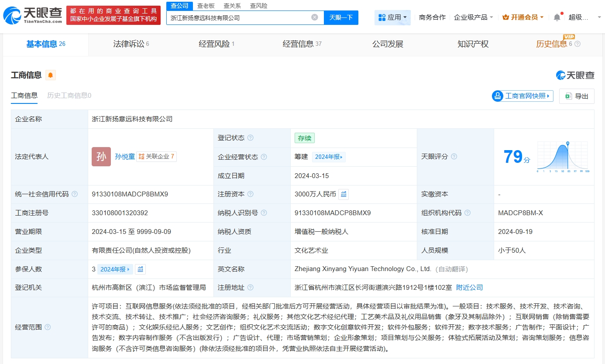Viewport: 605px width, 364px height.
Task: Open the insured headcount chart icon
Action: (140, 269)
